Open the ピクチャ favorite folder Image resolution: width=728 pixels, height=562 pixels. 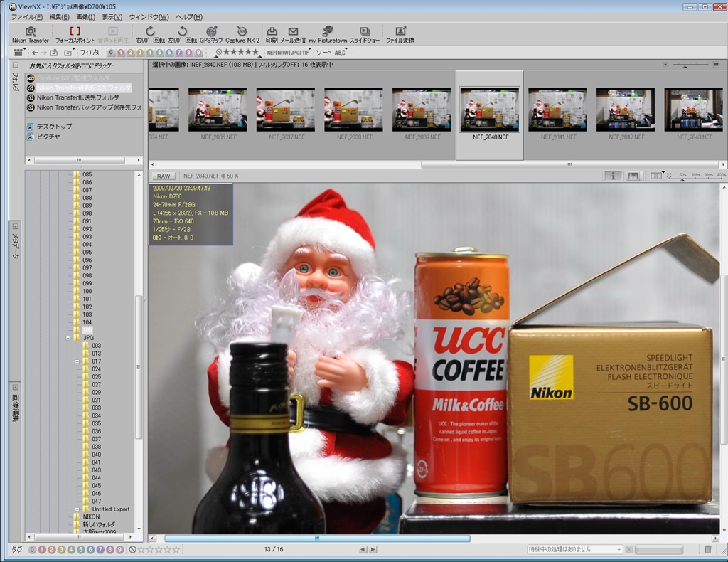point(43,137)
